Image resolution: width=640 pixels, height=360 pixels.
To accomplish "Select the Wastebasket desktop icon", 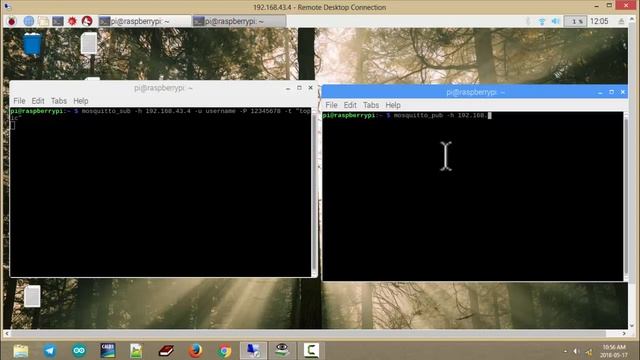I will coord(32,44).
